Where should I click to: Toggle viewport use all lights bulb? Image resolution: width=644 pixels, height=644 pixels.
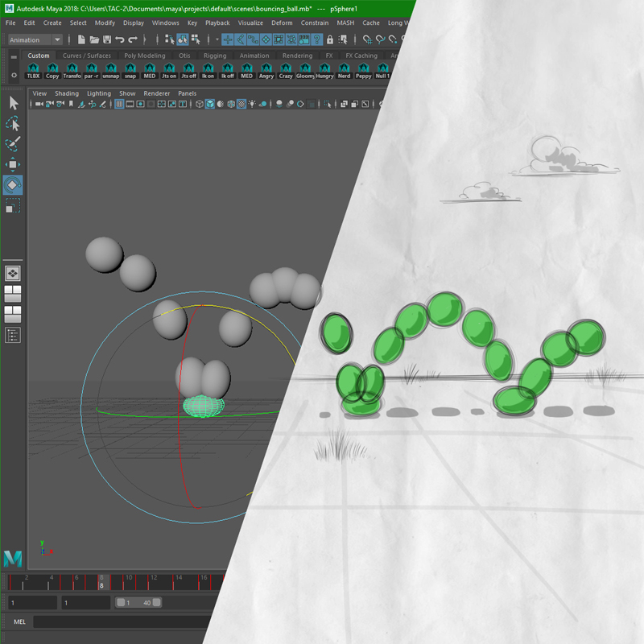point(252,104)
